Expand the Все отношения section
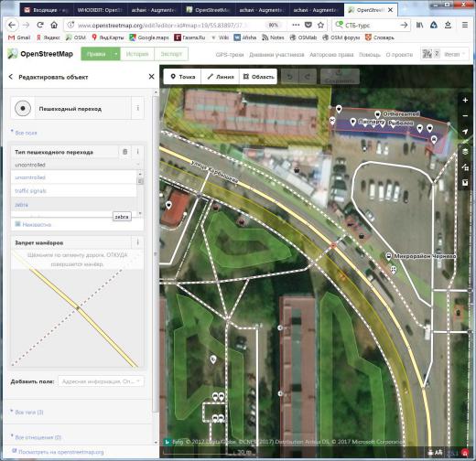 coord(36,437)
